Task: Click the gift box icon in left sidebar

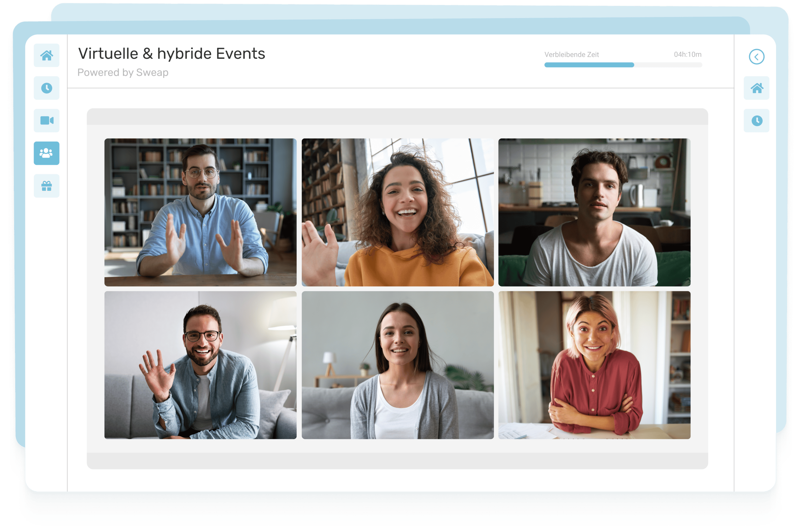Action: [46, 186]
